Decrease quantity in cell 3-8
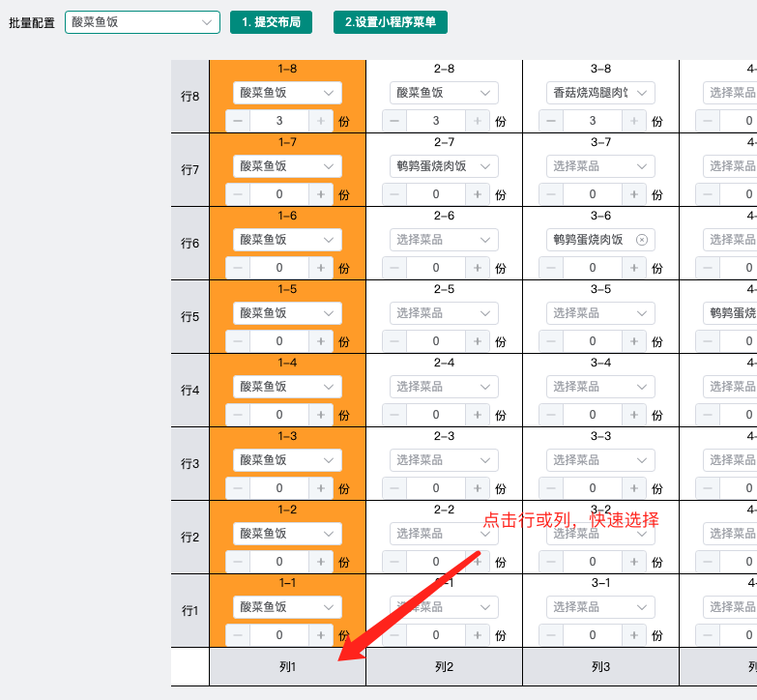 point(551,121)
